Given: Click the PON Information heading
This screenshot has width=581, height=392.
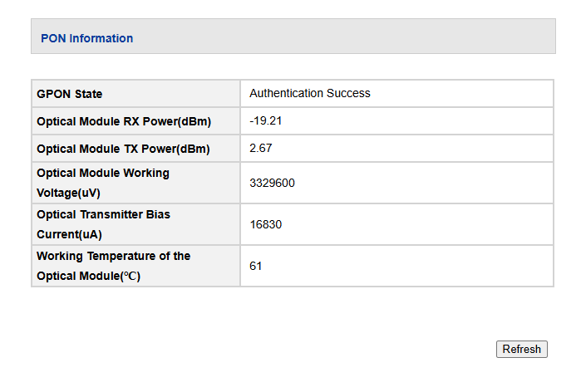Looking at the screenshot, I should point(86,38).
